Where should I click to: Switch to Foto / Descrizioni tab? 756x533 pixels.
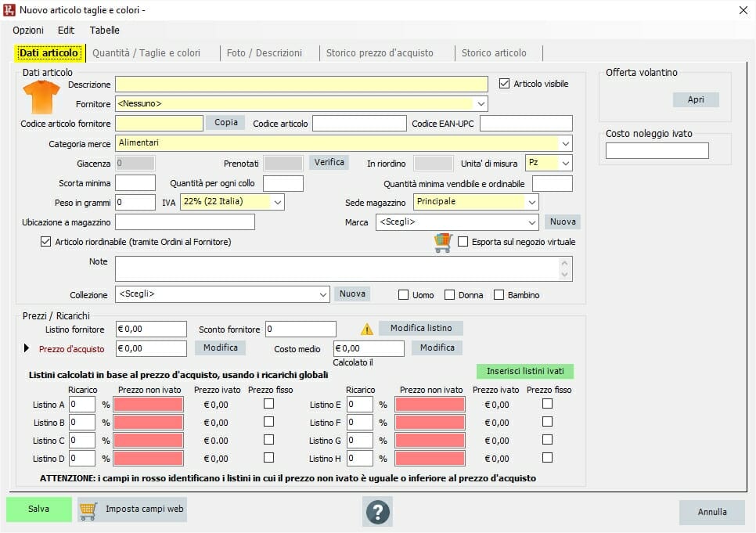[x=265, y=53]
